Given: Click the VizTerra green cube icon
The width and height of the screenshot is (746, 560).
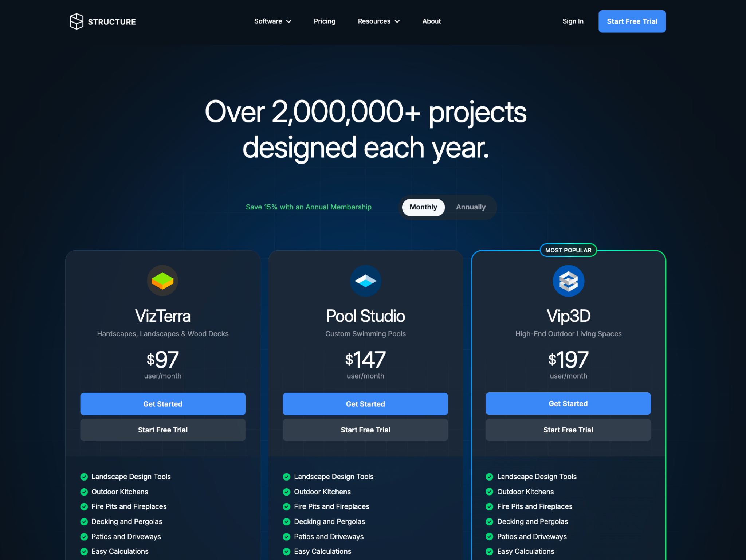Looking at the screenshot, I should 162,281.
